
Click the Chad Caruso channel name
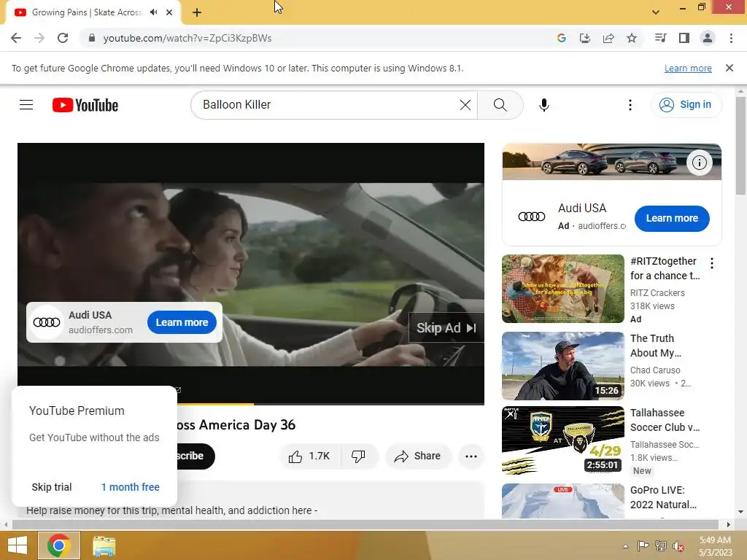pos(655,370)
